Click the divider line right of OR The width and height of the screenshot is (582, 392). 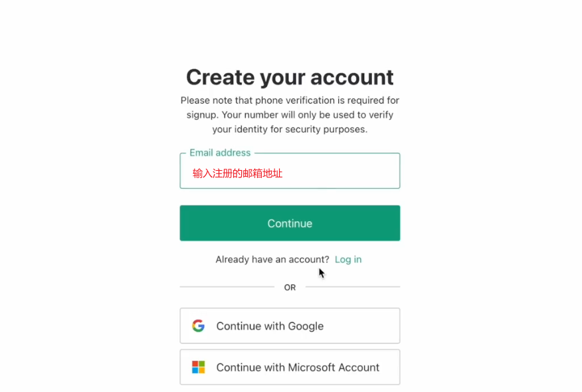[x=353, y=287]
